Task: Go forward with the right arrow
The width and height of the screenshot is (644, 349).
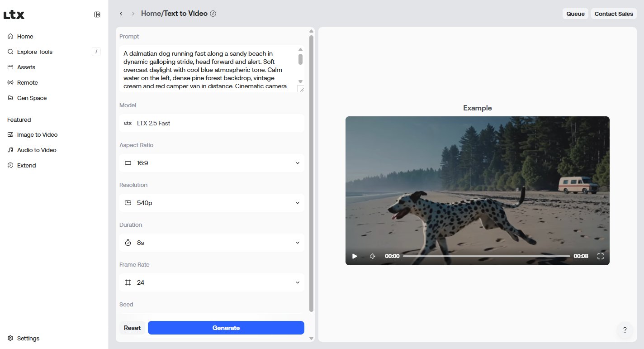Action: pos(133,14)
